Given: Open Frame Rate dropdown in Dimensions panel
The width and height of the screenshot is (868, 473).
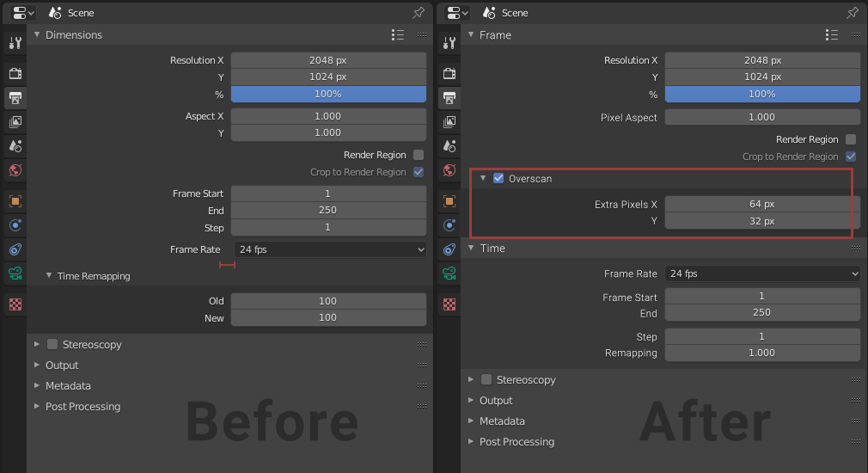Looking at the screenshot, I should [330, 249].
